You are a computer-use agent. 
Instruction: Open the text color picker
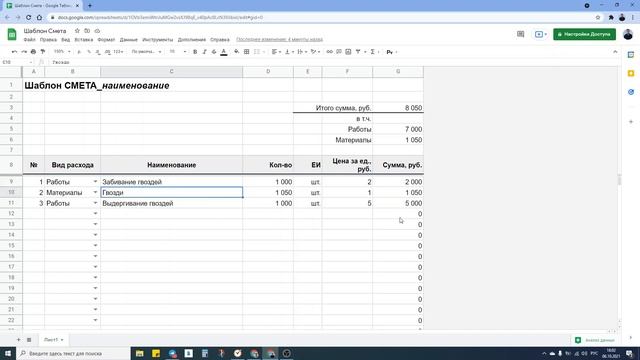click(x=224, y=52)
